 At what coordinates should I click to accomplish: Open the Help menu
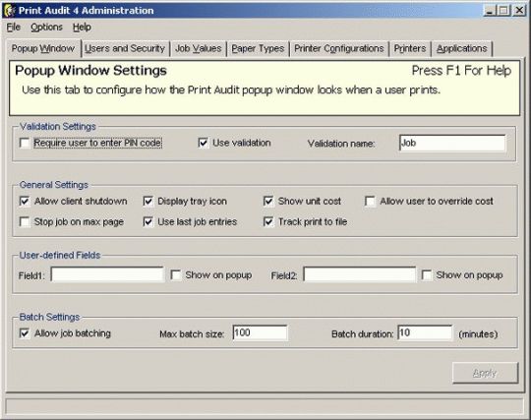(x=82, y=28)
